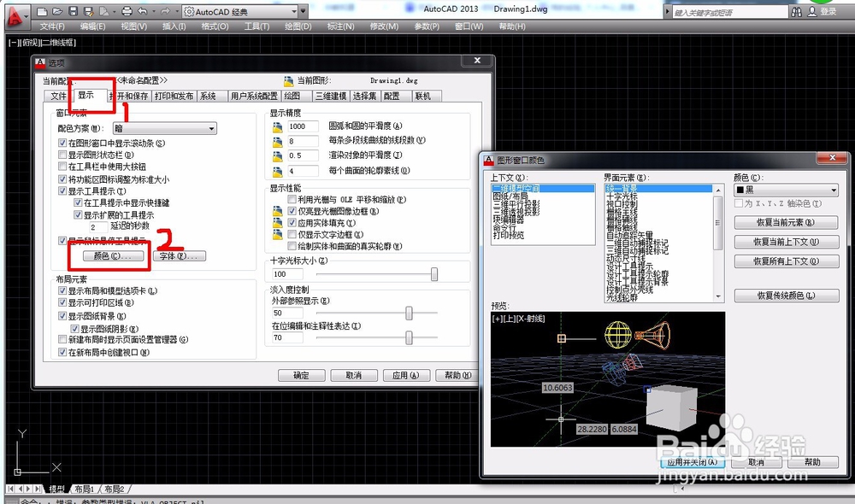This screenshot has width=855, height=504.
Task: Click the 十字光标大小 slider handle
Action: [434, 274]
